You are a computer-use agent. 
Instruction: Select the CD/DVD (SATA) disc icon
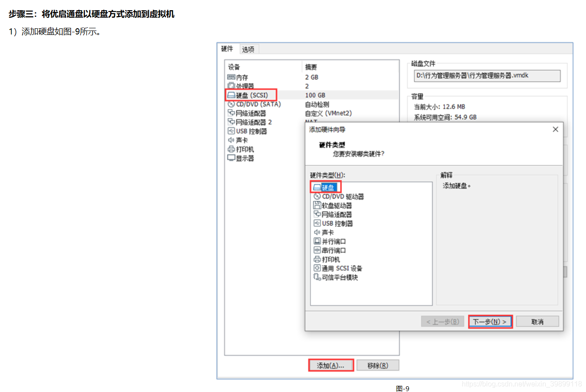click(231, 104)
